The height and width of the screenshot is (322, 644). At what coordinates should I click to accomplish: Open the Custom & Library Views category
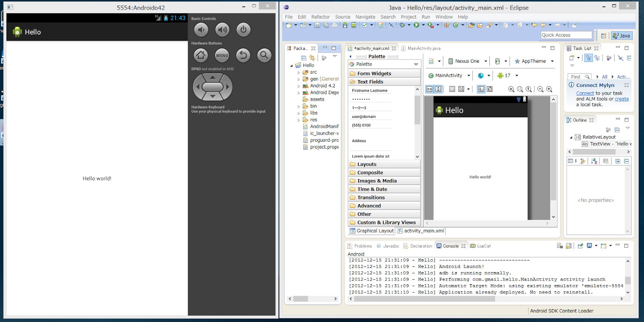tap(384, 222)
